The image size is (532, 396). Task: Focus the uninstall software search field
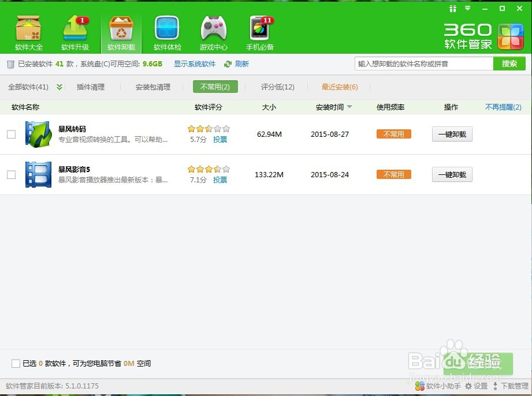(424, 63)
